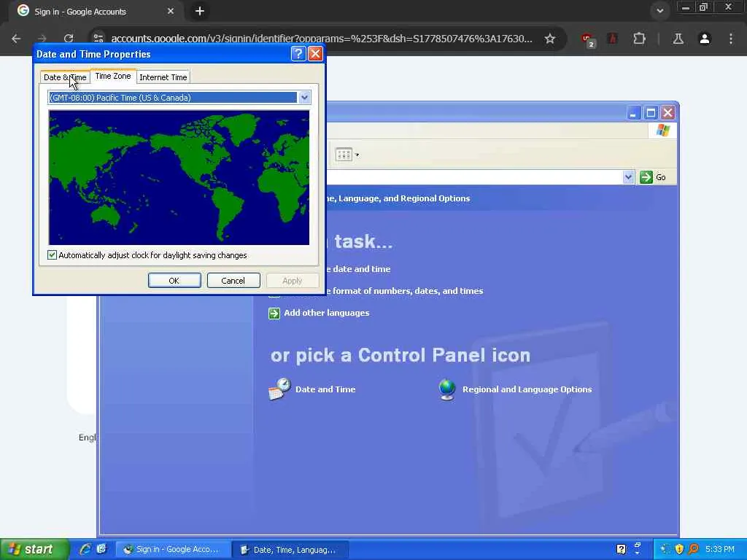
Task: Click the red extension icon with badge 2
Action: (x=588, y=39)
